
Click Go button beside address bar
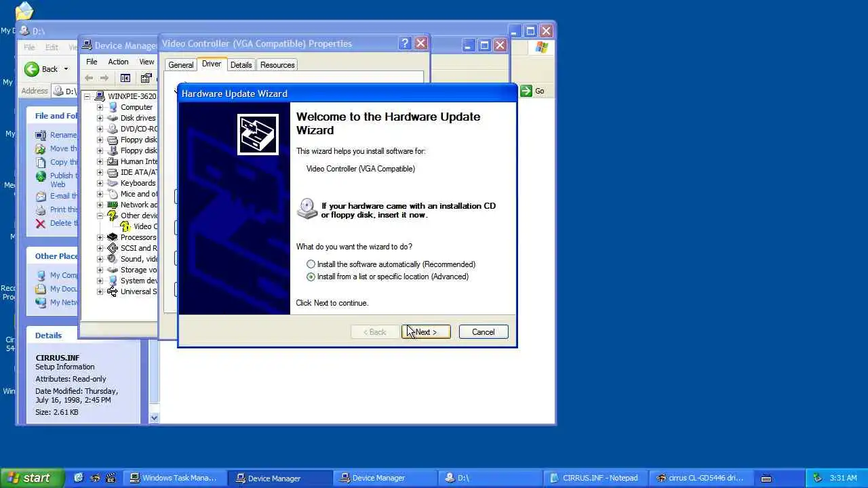click(x=533, y=91)
